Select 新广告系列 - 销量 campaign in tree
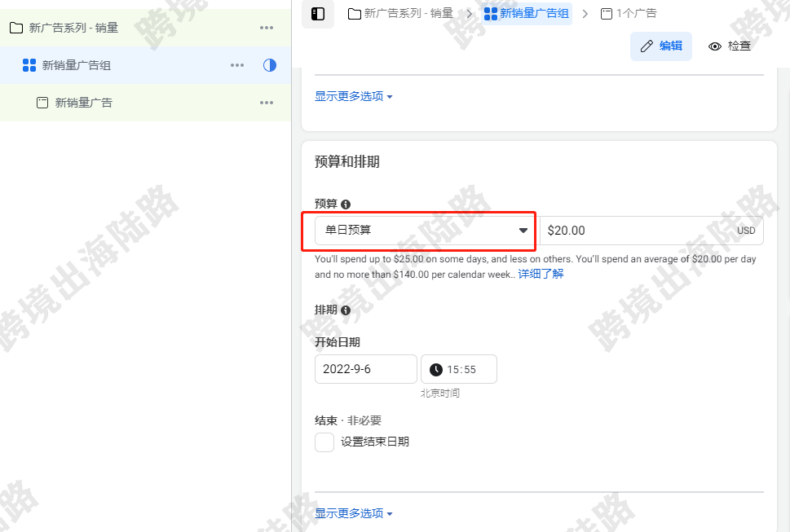Screen dimensions: 790x532 145,28
